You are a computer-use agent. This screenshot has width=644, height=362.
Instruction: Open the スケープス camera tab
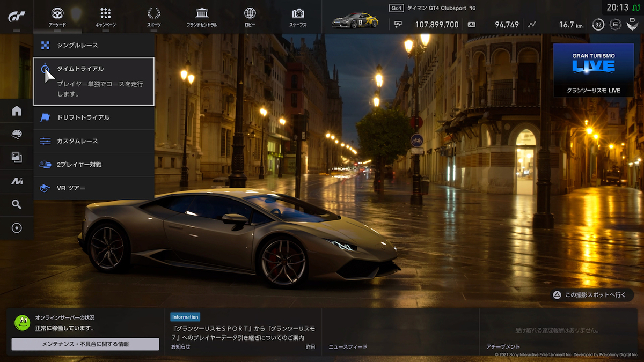pyautogui.click(x=298, y=17)
